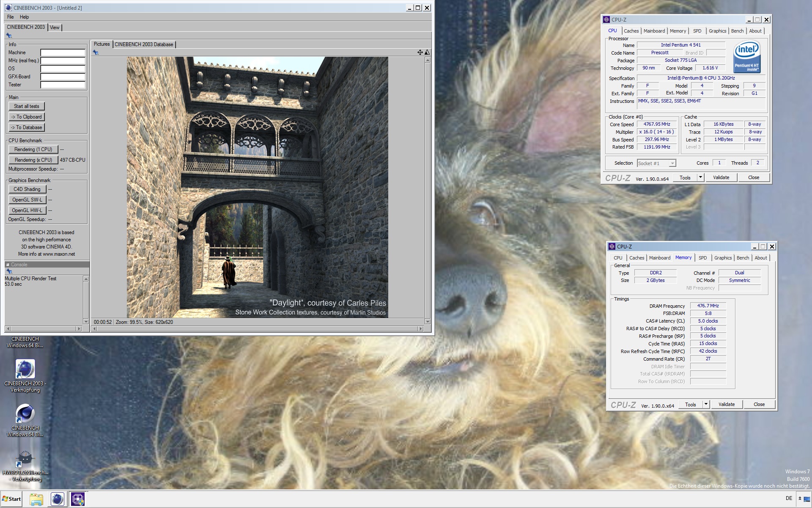Open the Tools dropdown arrow in the CPU-Z CPU window

[700, 177]
